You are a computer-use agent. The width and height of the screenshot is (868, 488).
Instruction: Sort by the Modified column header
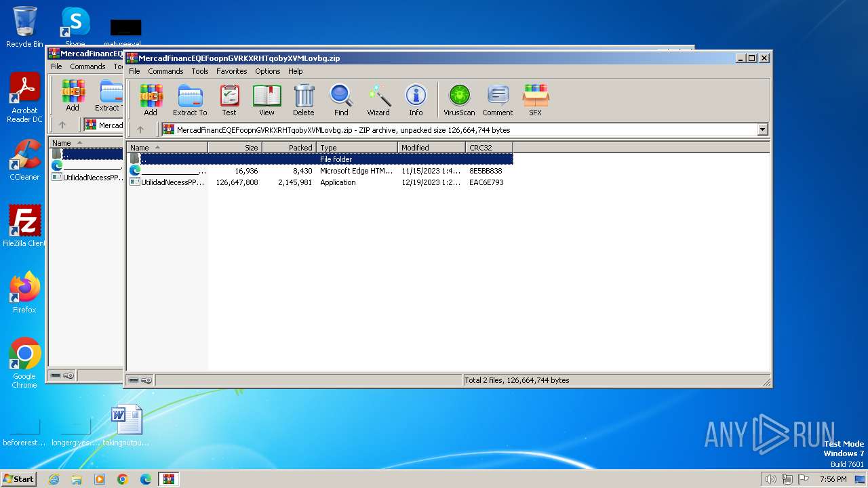(x=431, y=147)
